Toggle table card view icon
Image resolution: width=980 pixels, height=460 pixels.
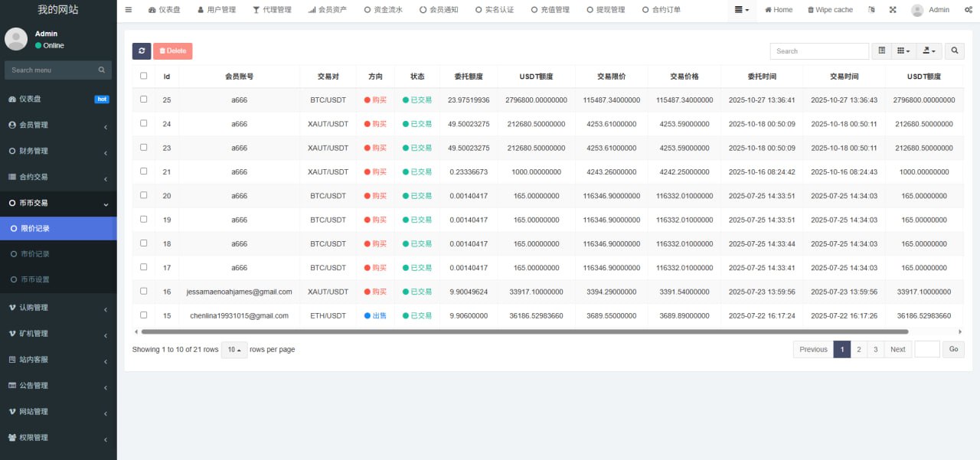882,51
